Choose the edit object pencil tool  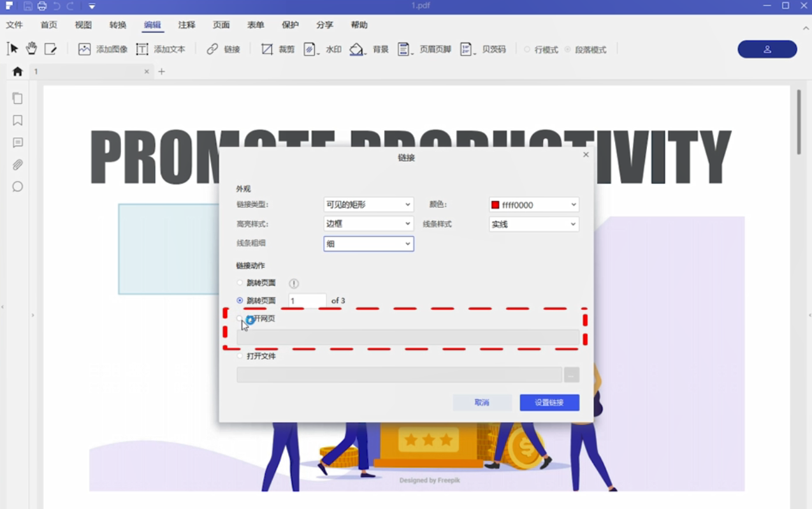click(50, 48)
